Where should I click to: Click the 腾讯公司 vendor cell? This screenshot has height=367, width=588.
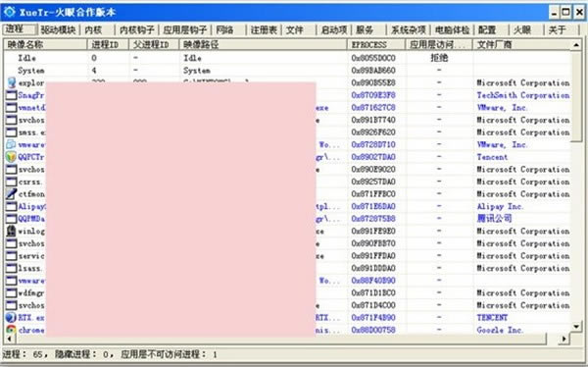click(494, 218)
